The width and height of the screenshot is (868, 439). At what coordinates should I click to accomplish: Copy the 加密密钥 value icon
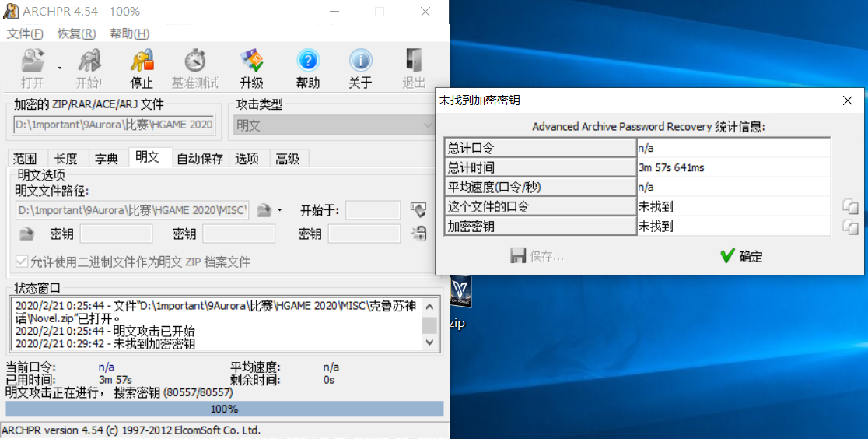point(850,227)
